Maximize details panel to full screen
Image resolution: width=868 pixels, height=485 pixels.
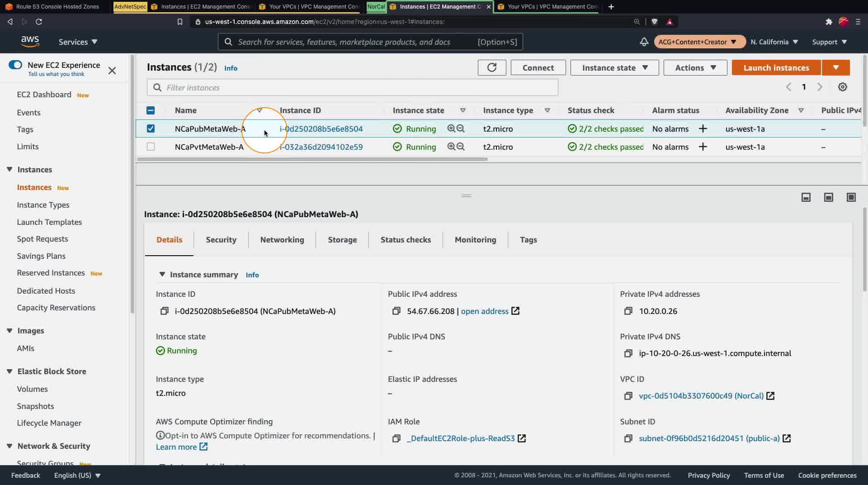[851, 197]
